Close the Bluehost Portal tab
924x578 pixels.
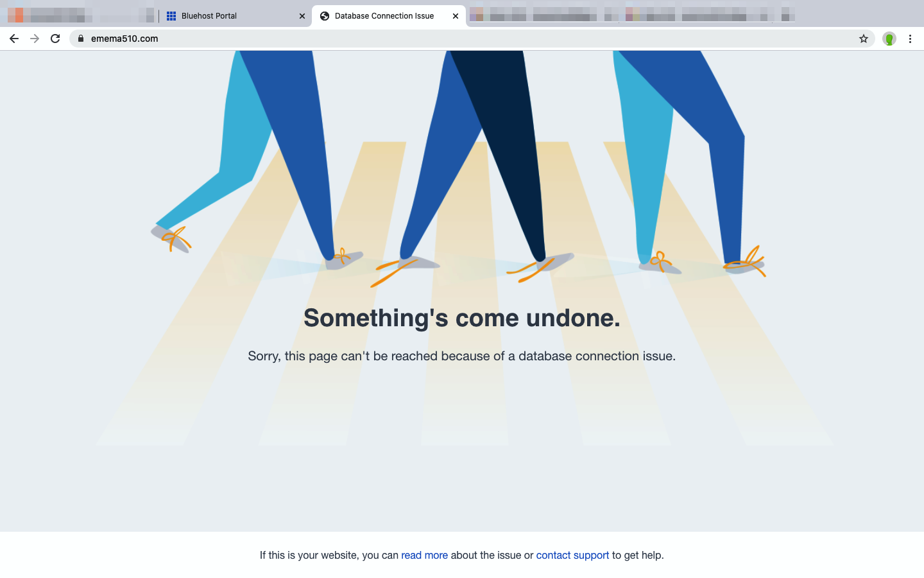(302, 16)
